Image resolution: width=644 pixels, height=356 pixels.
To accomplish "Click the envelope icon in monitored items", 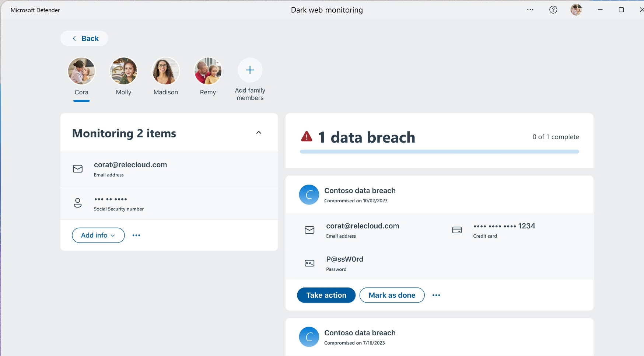I will coord(78,169).
